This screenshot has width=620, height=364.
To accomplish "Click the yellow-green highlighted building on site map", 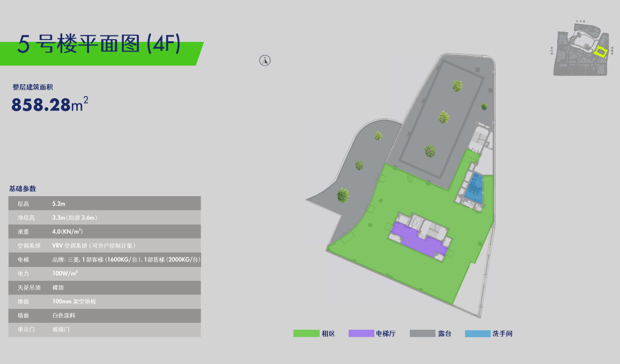I will [601, 52].
